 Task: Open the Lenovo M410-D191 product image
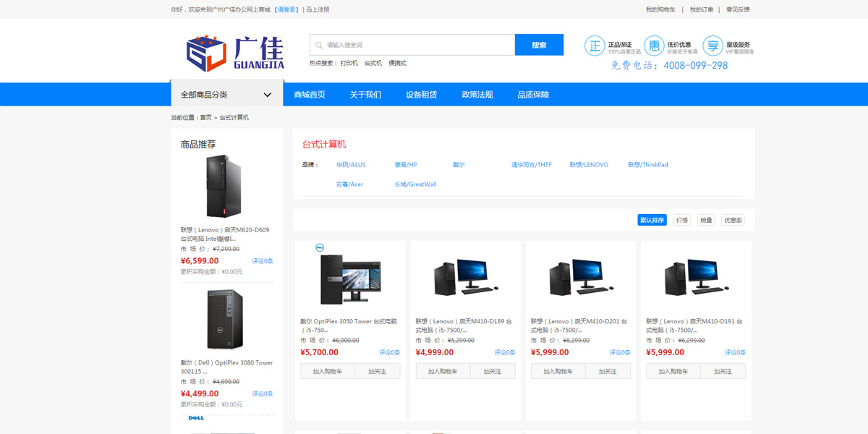tap(696, 276)
